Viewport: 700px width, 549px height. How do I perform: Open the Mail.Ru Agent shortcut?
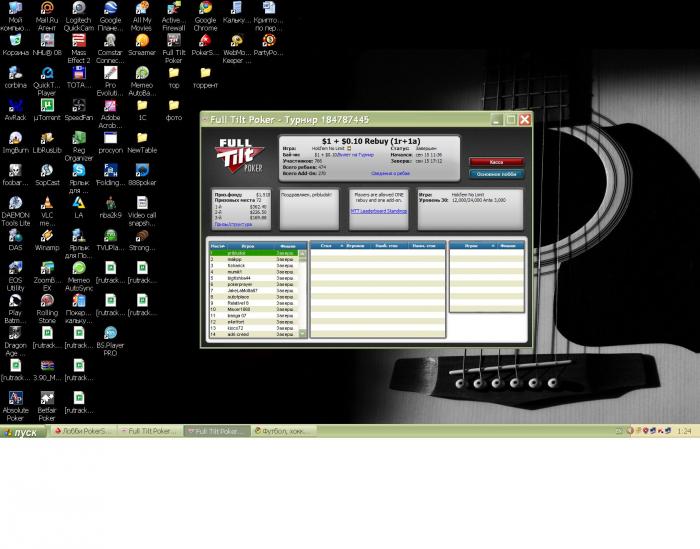46,17
